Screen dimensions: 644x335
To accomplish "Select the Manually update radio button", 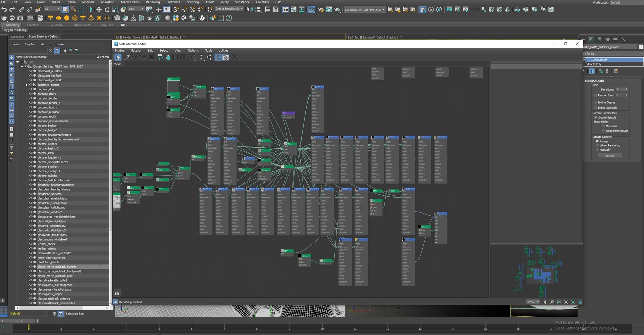I will pyautogui.click(x=597, y=150).
